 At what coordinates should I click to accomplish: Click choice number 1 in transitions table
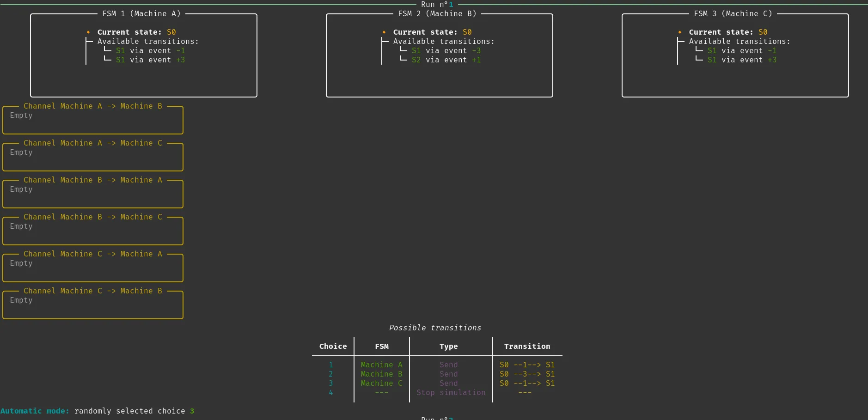[x=331, y=365]
